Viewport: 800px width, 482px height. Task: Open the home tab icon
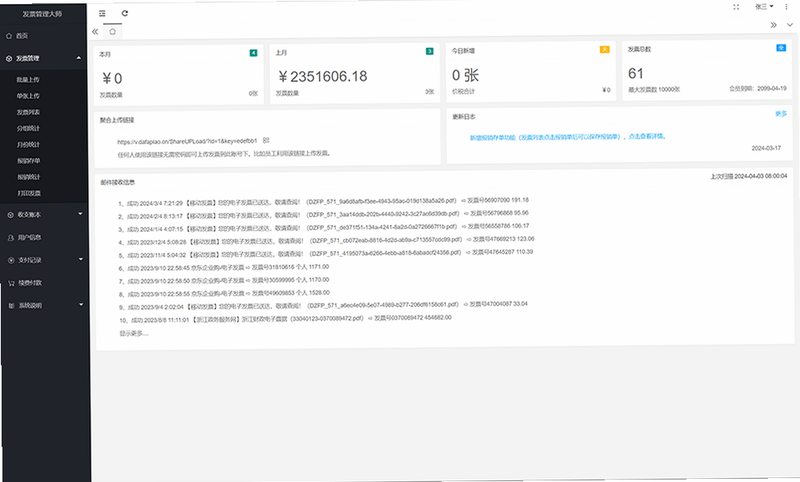coord(112,32)
